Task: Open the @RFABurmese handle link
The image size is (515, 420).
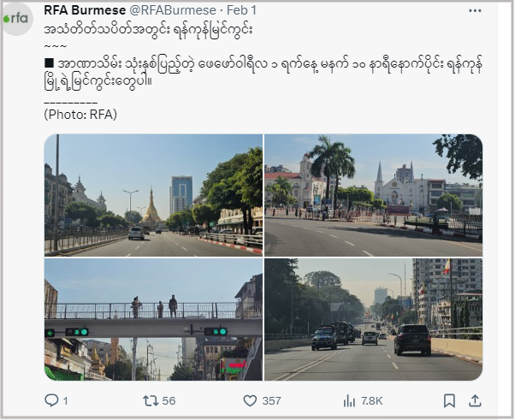Action: tap(173, 10)
